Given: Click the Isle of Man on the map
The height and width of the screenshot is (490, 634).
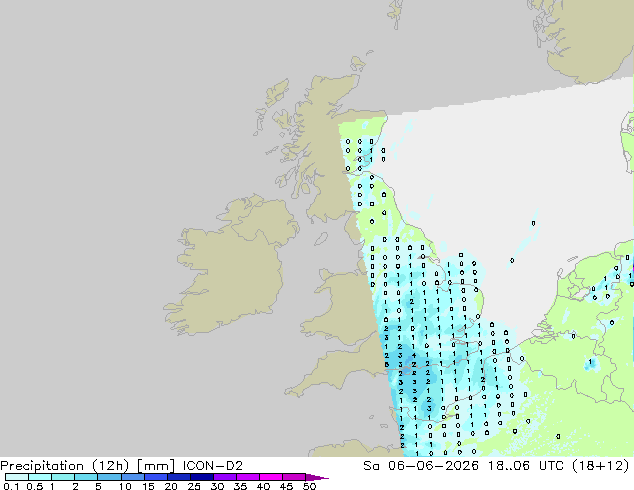Looking at the screenshot, I should click(x=321, y=239).
